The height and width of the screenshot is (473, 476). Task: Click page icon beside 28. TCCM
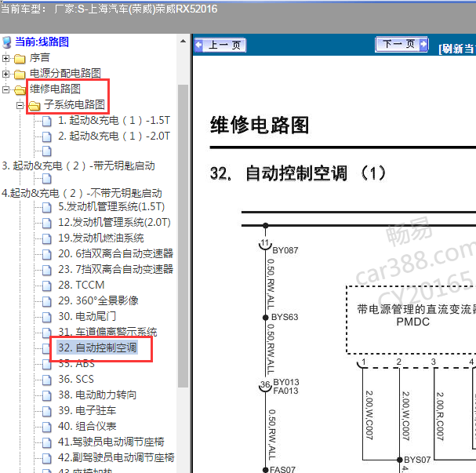tap(47, 286)
